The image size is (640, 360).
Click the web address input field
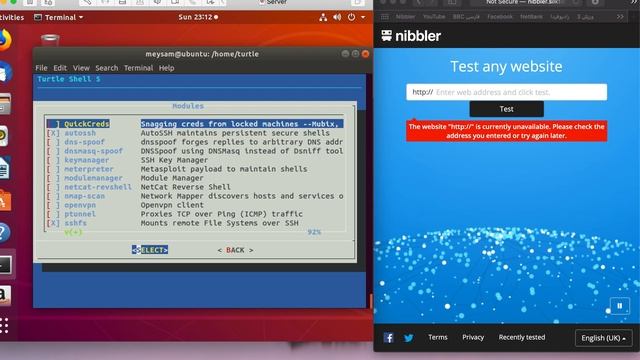[x=507, y=92]
